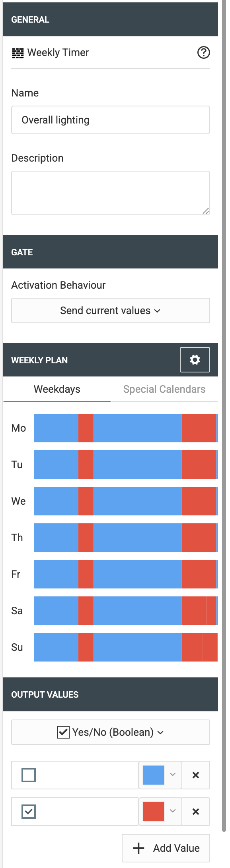This screenshot has height=868, width=230.
Task: Open help for Weekly Timer
Action: [x=204, y=52]
